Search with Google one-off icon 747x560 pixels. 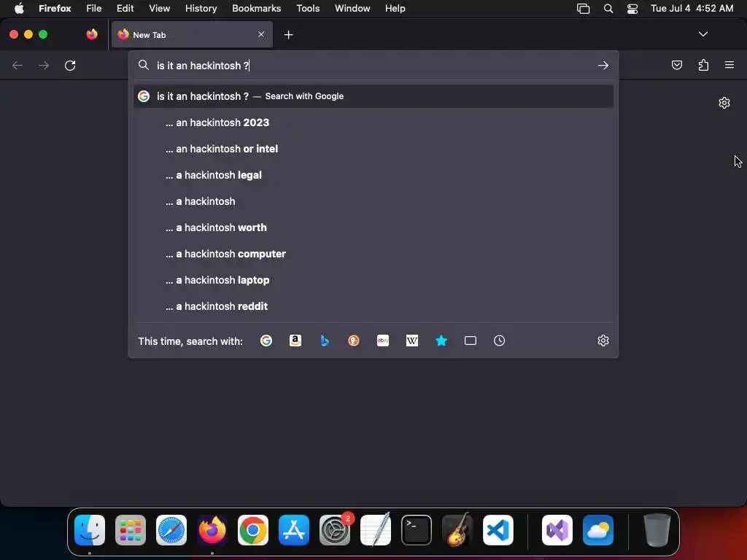[266, 341]
